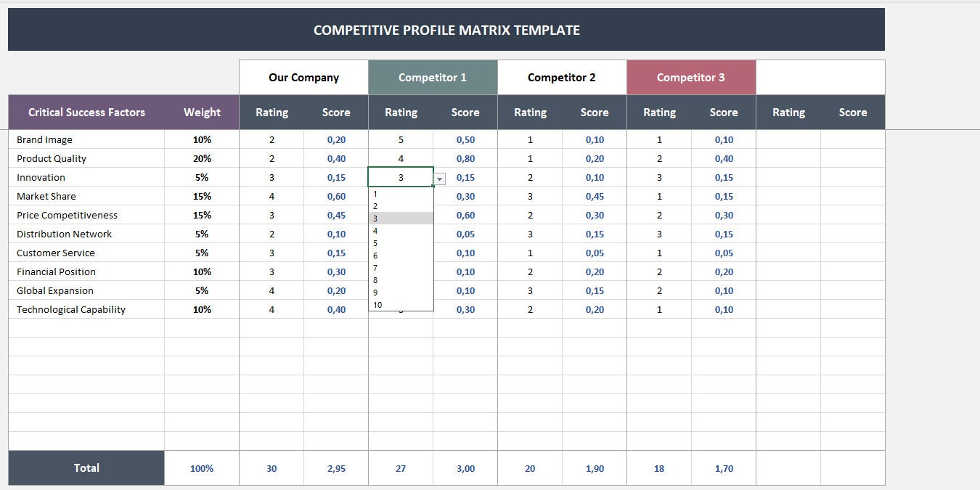The image size is (980, 490).
Task: Click the Total row label
Action: pos(86,468)
